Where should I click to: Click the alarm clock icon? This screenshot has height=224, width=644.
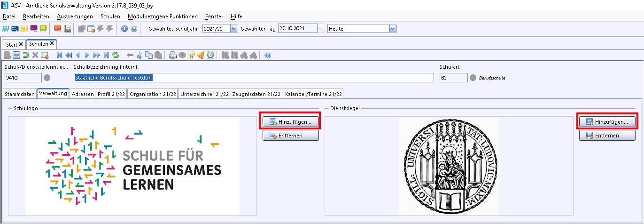click(x=210, y=55)
